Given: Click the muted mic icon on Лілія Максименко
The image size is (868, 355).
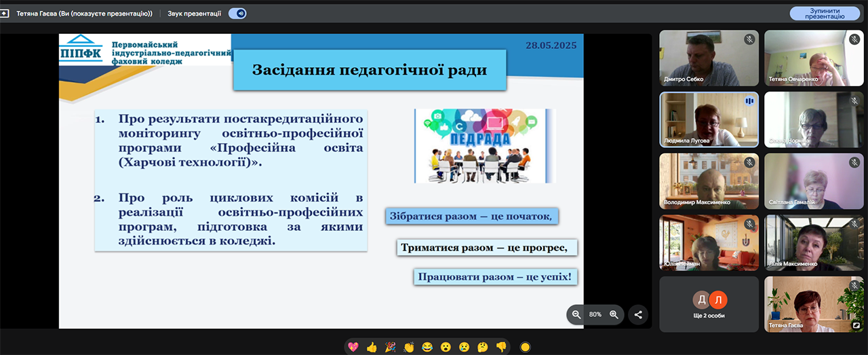Looking at the screenshot, I should 854,224.
